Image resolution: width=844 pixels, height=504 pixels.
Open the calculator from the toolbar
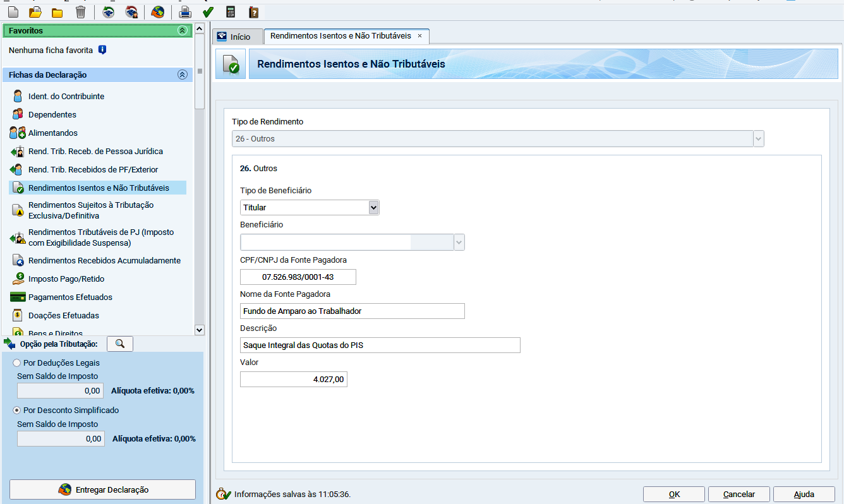(231, 12)
